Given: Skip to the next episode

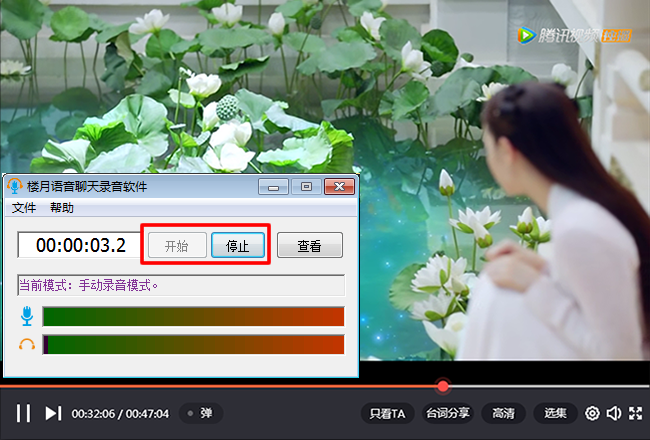Looking at the screenshot, I should pos(53,413).
